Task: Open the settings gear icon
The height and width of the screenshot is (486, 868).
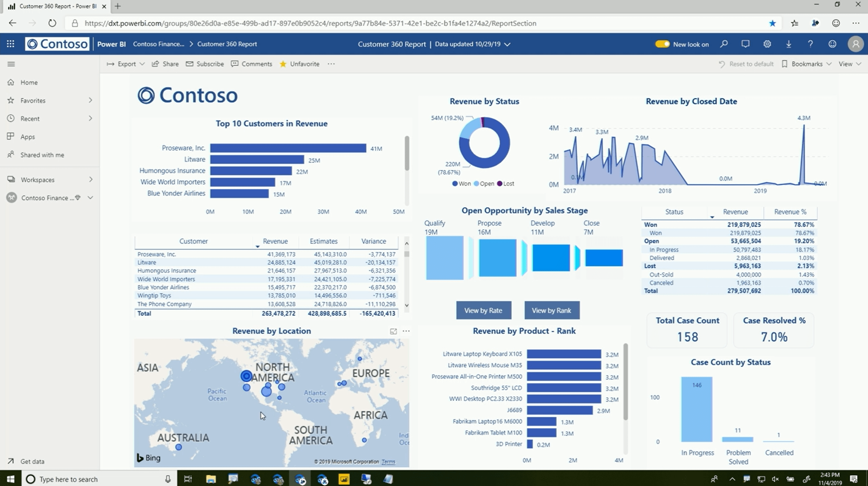Action: point(767,44)
